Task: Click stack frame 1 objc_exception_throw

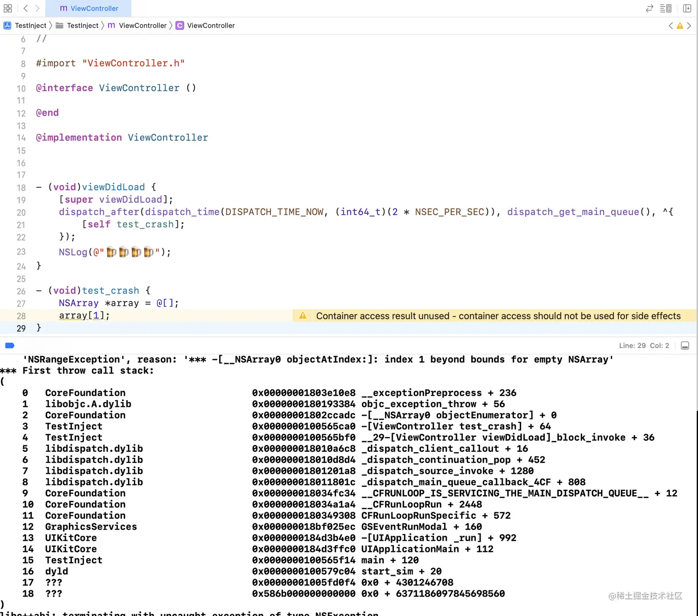Action: tap(264, 404)
